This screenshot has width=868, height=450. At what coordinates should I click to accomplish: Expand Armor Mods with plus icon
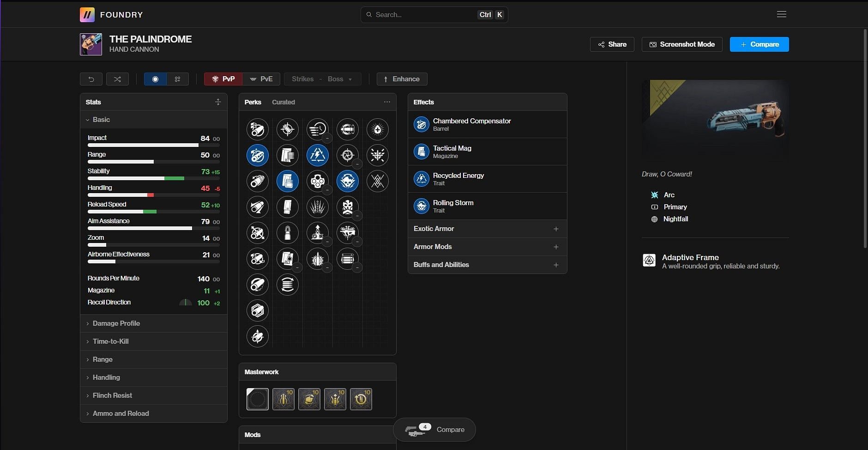[x=556, y=247]
